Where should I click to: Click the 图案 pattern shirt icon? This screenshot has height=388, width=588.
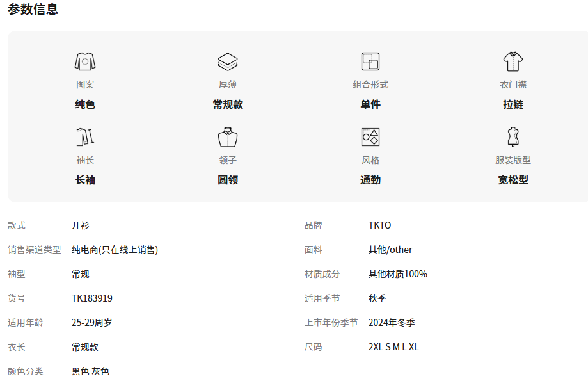click(85, 62)
